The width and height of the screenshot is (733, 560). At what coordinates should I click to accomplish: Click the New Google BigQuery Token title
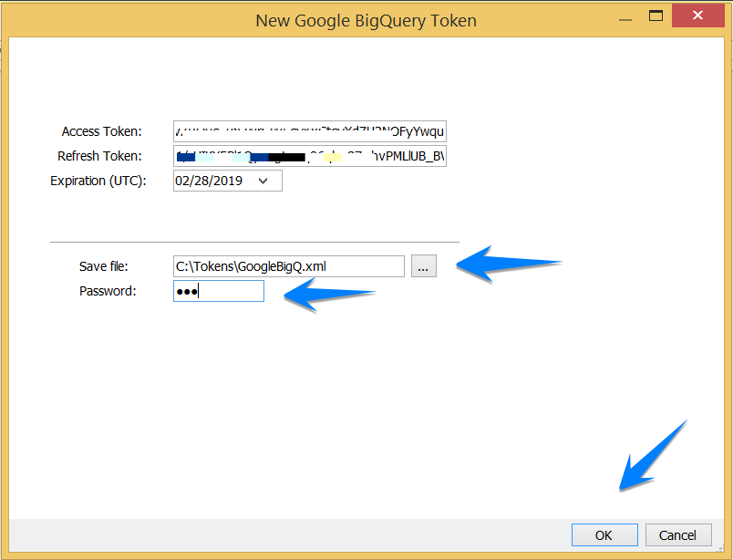tap(366, 21)
